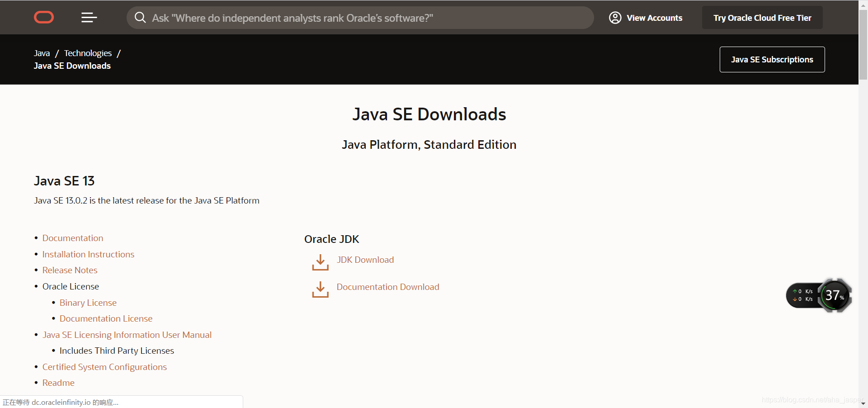Click Java SE Downloads breadcrumb text

pyautogui.click(x=72, y=66)
